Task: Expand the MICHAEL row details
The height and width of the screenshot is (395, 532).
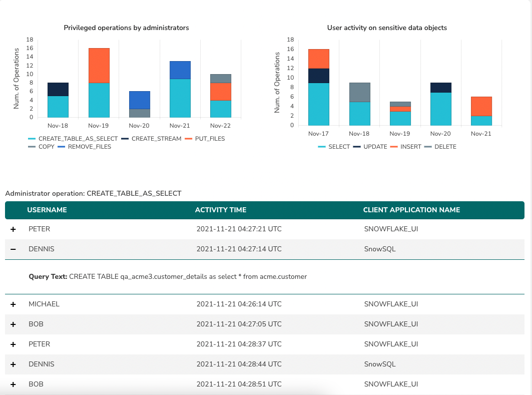Action: click(x=13, y=304)
